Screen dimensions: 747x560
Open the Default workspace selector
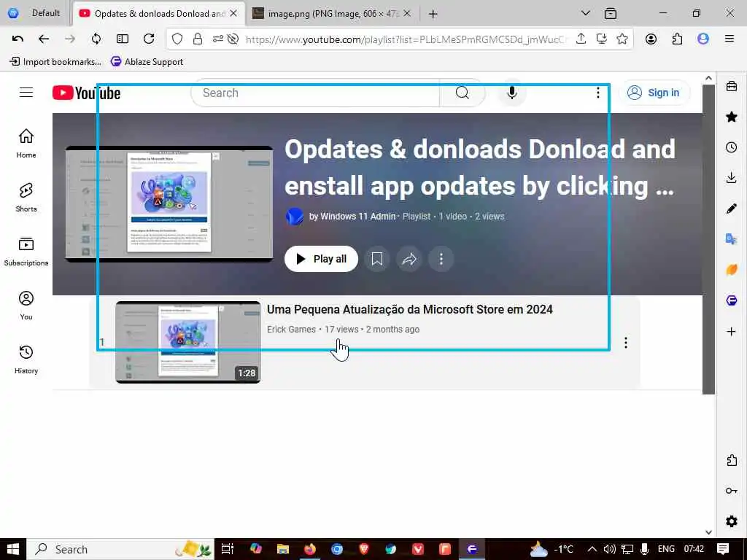[x=35, y=13]
